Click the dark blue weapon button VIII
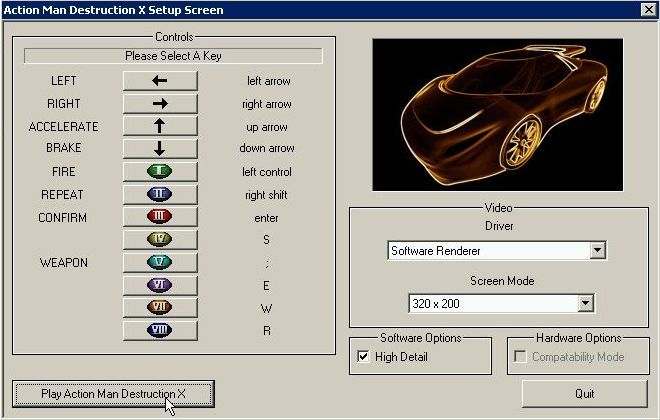660x420 pixels. pos(160,330)
